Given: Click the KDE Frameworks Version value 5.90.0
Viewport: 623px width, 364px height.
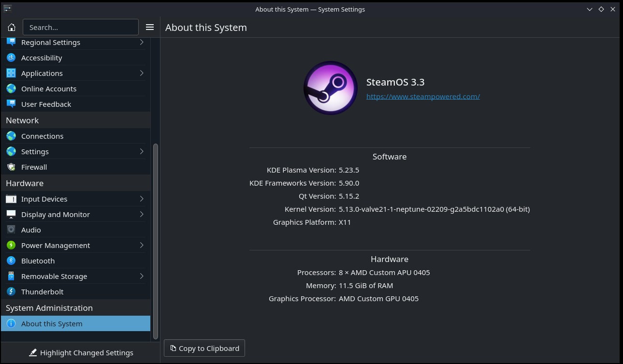Looking at the screenshot, I should [349, 183].
